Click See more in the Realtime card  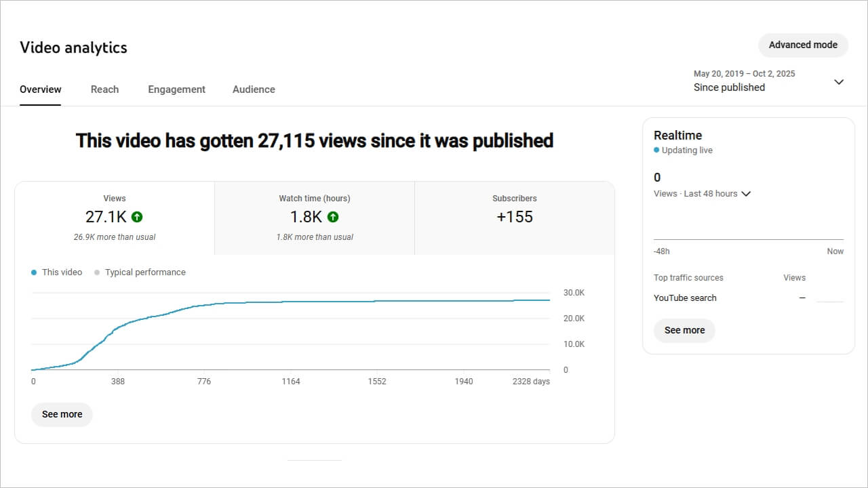pos(684,330)
